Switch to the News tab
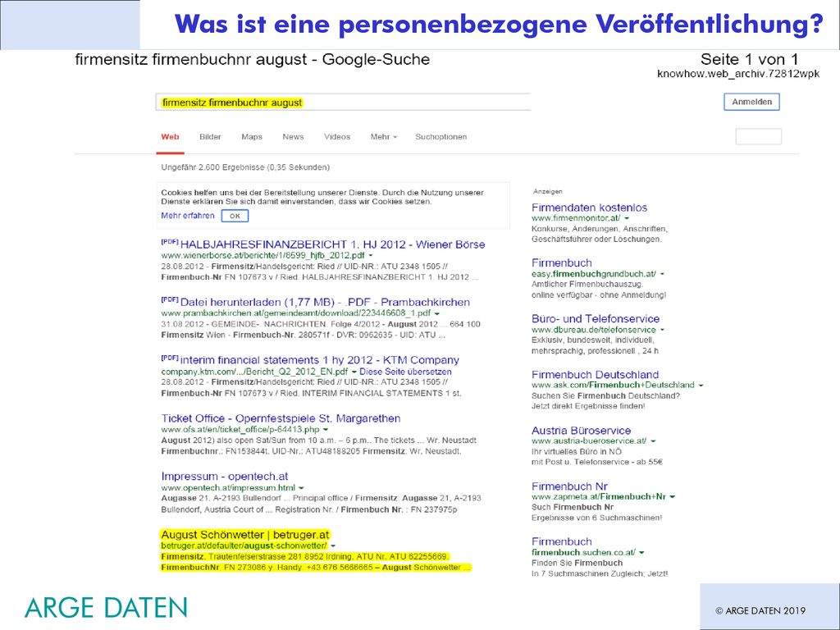 [x=293, y=137]
